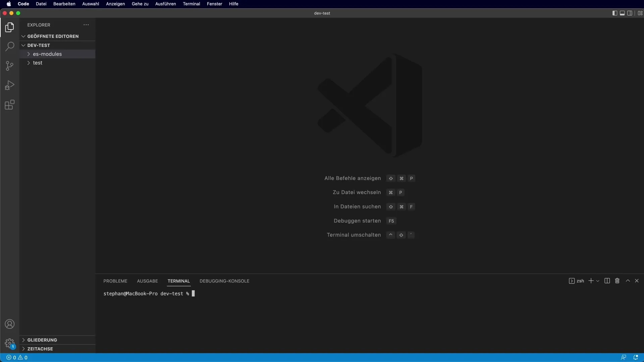The width and height of the screenshot is (644, 362).
Task: Open notifications bell in status bar
Action: point(636,358)
